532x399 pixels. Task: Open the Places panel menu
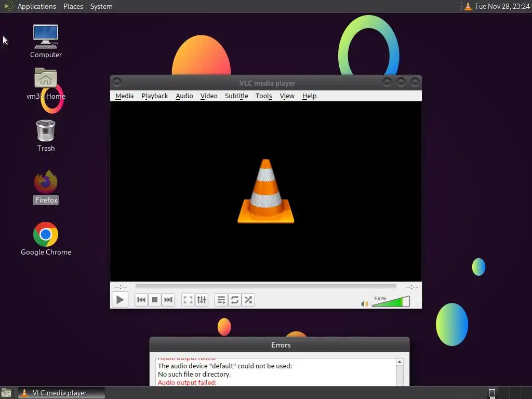[x=73, y=6]
